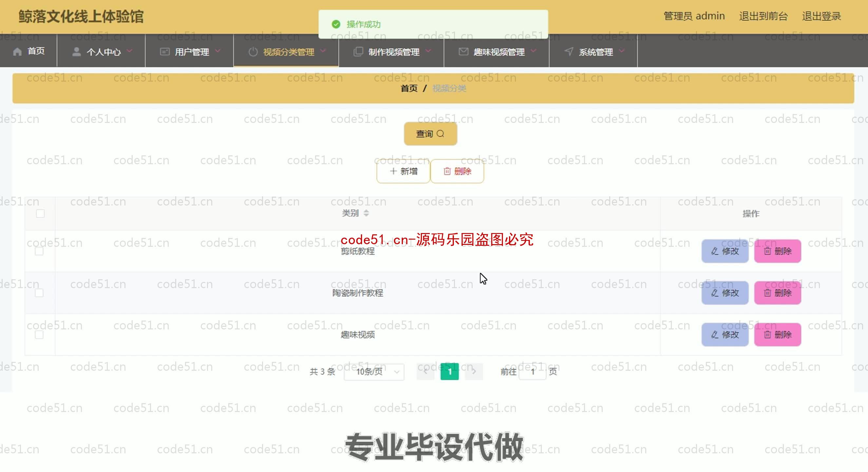The height and width of the screenshot is (472, 868).
Task: Expand the 视频分类管理 dropdown arrow
Action: [323, 50]
